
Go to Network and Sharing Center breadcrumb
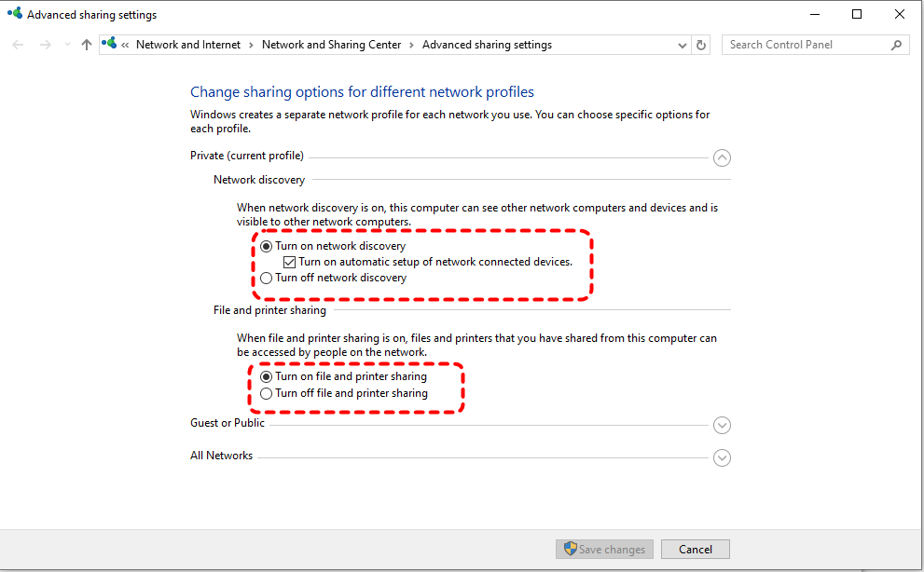(x=331, y=45)
